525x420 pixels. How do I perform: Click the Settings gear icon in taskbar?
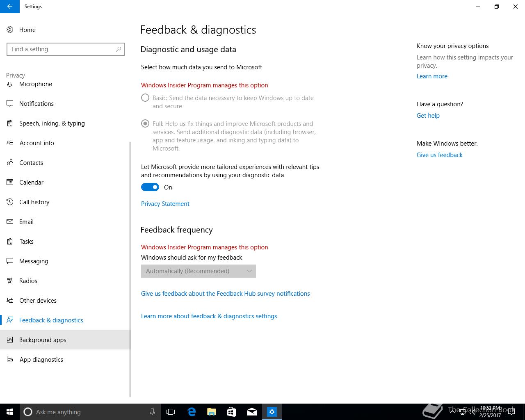click(x=272, y=412)
